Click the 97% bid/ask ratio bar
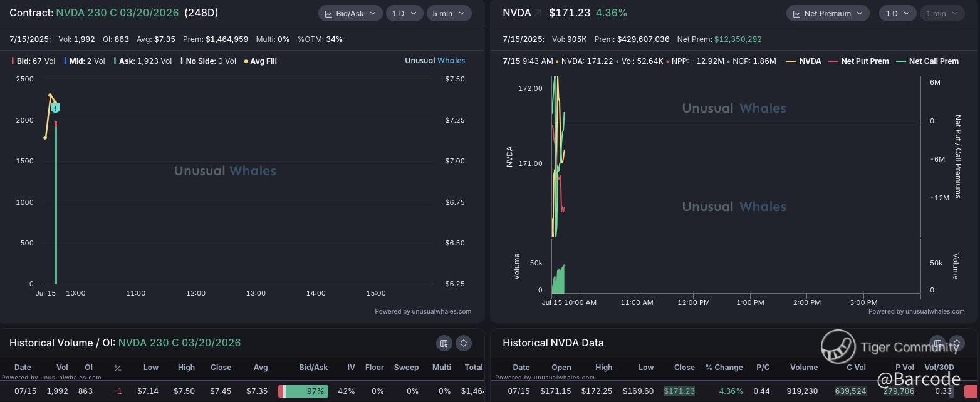The height and width of the screenshot is (402, 980). pyautogui.click(x=303, y=391)
